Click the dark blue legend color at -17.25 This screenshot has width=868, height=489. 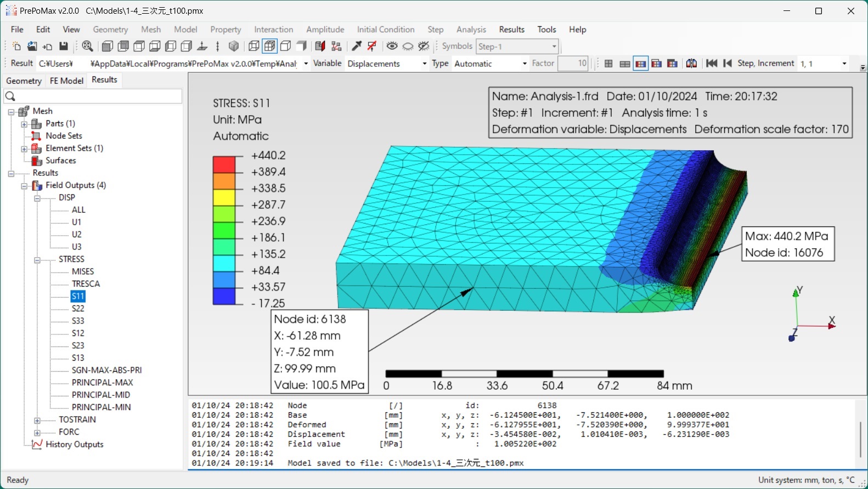point(224,297)
